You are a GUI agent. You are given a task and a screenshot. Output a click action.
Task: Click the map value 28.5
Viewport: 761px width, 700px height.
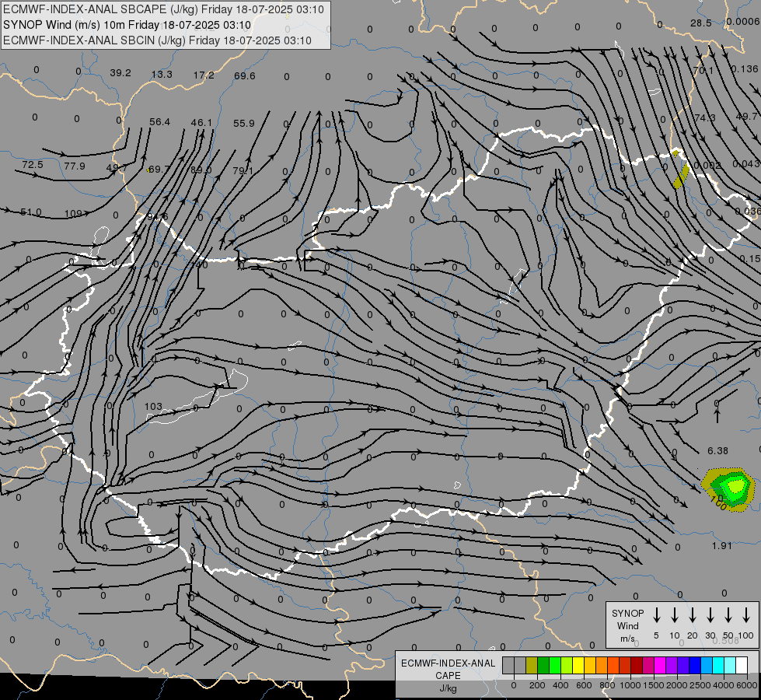(701, 23)
